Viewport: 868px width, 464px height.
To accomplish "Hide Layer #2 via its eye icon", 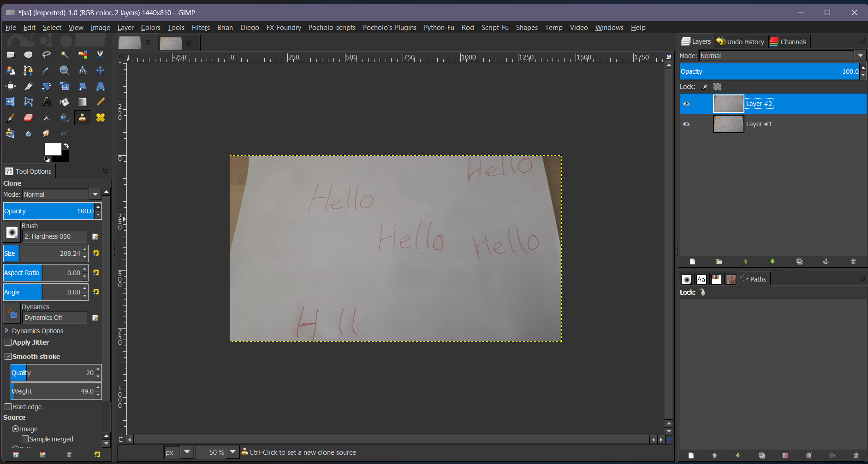I will click(x=686, y=104).
